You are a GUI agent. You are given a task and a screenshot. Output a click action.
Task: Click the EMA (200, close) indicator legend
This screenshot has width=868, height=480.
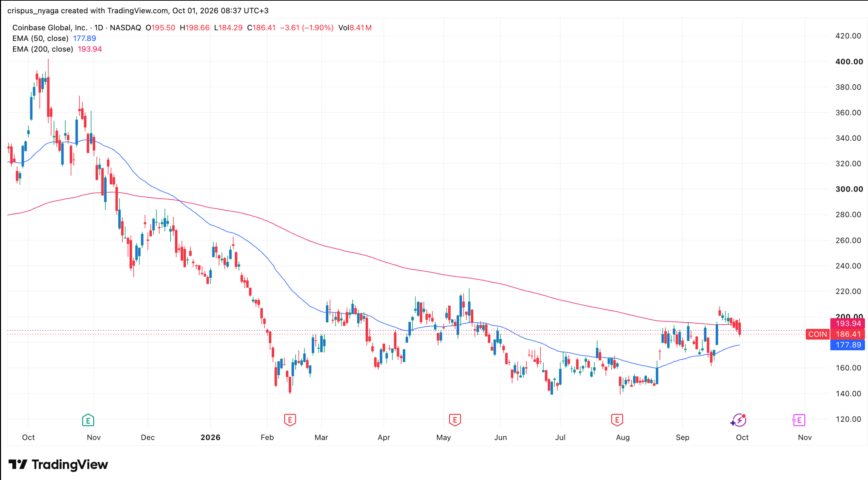point(57,49)
